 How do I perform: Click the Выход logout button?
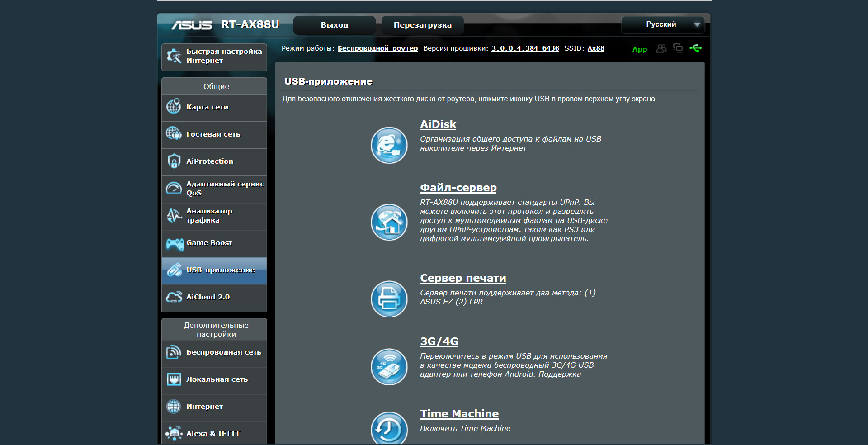tap(335, 25)
